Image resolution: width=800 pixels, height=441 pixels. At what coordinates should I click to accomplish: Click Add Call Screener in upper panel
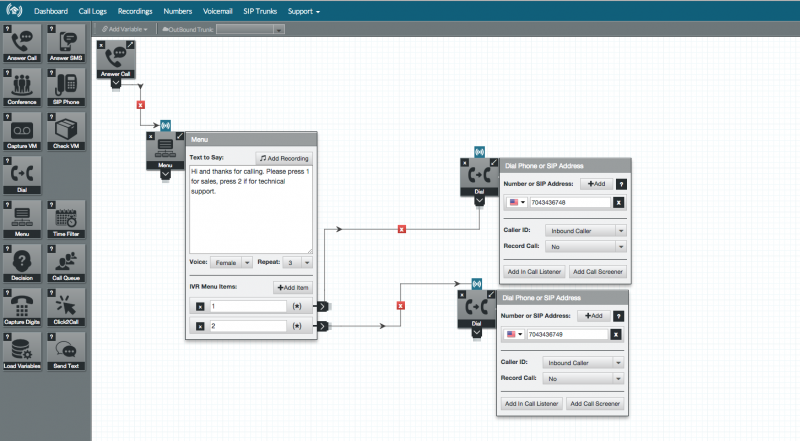pos(597,272)
